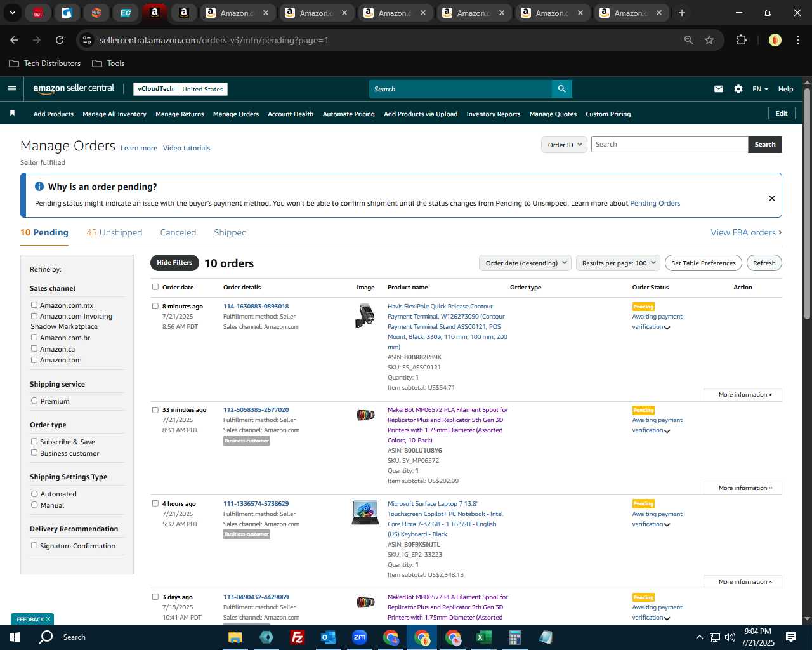Open the browser zoom magnifier icon
The height and width of the screenshot is (650, 812).
689,40
